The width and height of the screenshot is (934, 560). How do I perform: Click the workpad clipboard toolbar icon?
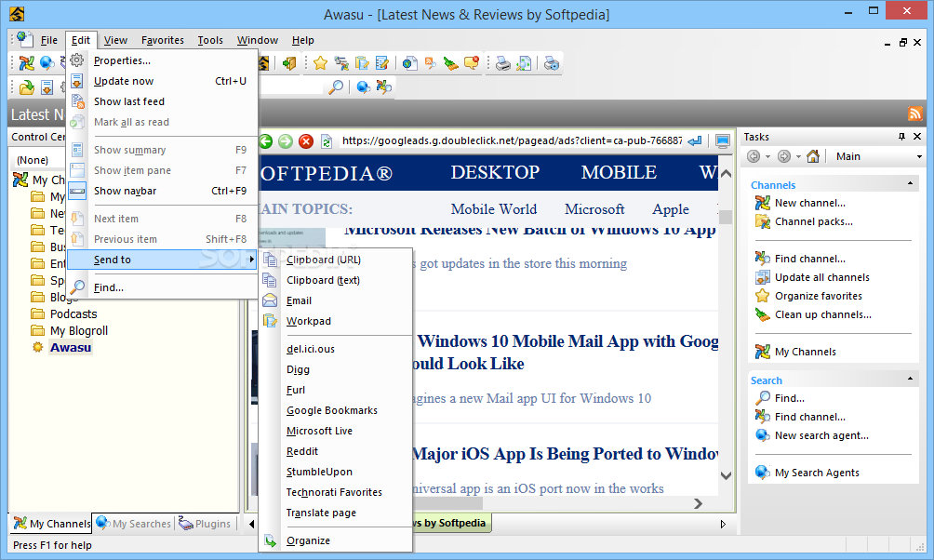click(x=362, y=62)
